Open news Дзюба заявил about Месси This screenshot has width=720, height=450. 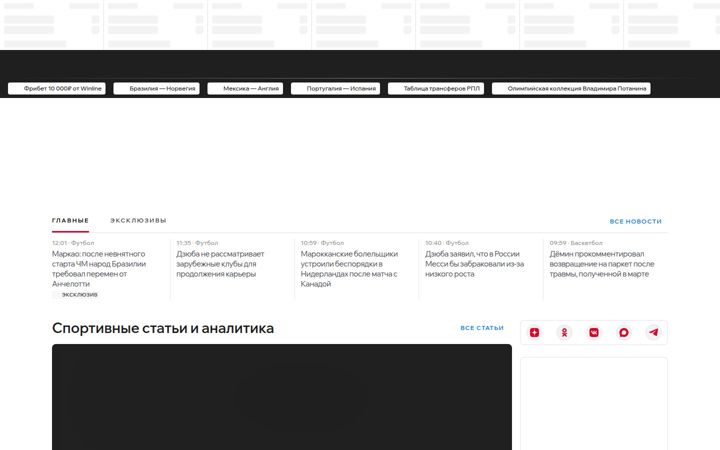pyautogui.click(x=474, y=264)
